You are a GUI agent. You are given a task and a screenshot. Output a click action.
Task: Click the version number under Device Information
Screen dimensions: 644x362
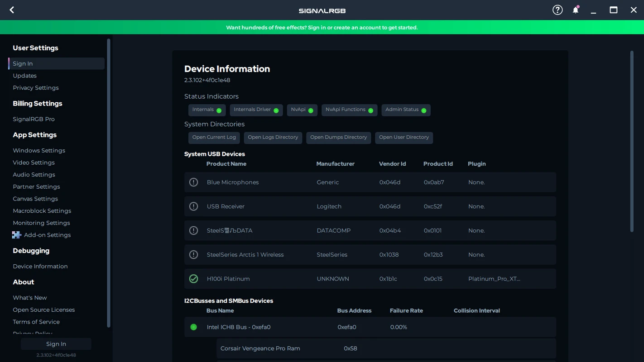(x=207, y=80)
